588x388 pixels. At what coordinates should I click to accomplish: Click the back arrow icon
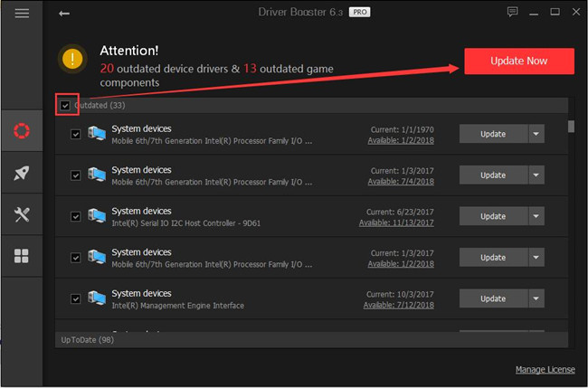63,14
